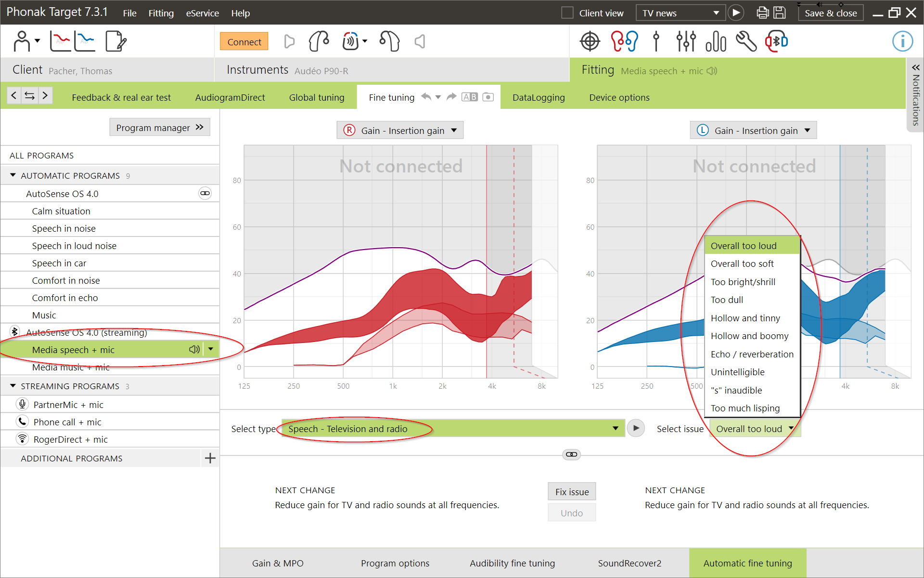Image resolution: width=924 pixels, height=578 pixels.
Task: Open the wrench tool icon
Action: pos(746,41)
